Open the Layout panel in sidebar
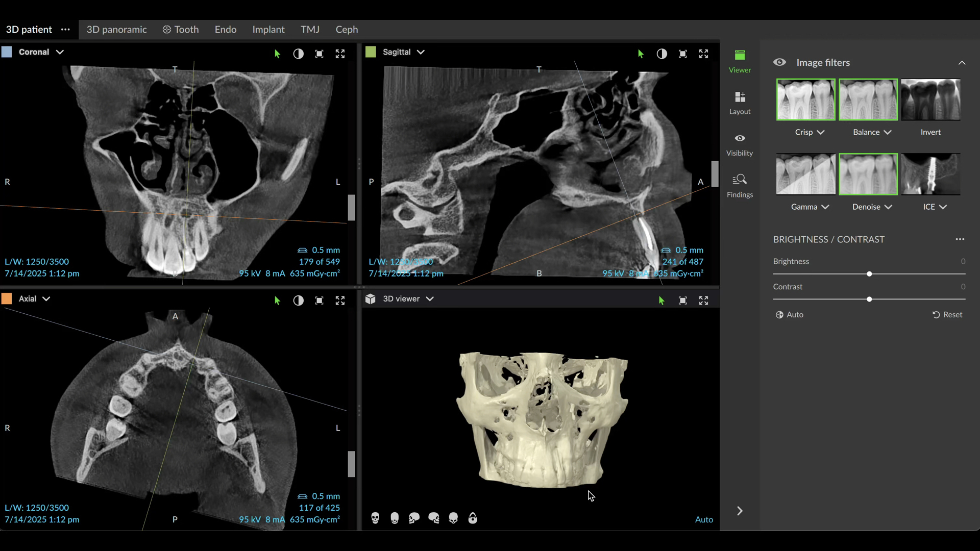Viewport: 980px width, 551px height. click(740, 103)
